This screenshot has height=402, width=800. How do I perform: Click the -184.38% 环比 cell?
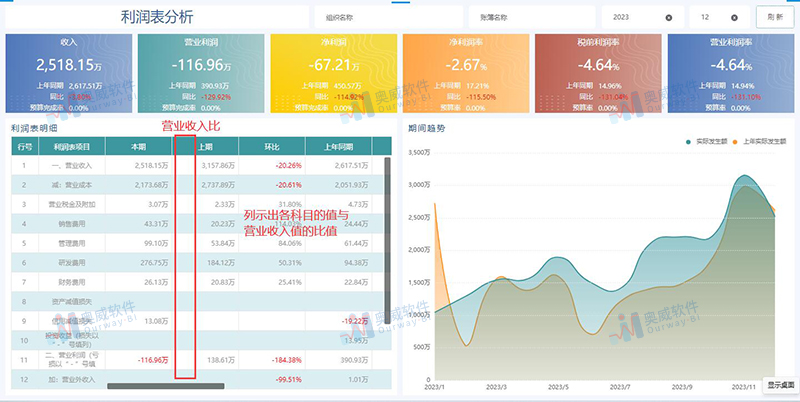click(287, 360)
